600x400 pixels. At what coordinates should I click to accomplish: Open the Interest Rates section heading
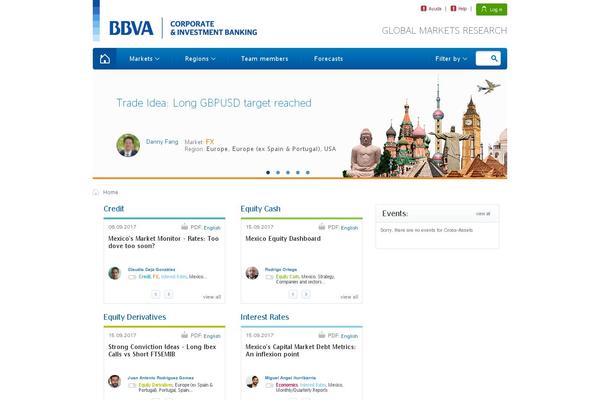pyautogui.click(x=265, y=317)
